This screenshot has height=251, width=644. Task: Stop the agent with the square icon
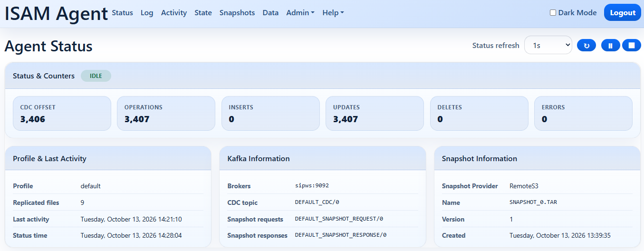(632, 46)
